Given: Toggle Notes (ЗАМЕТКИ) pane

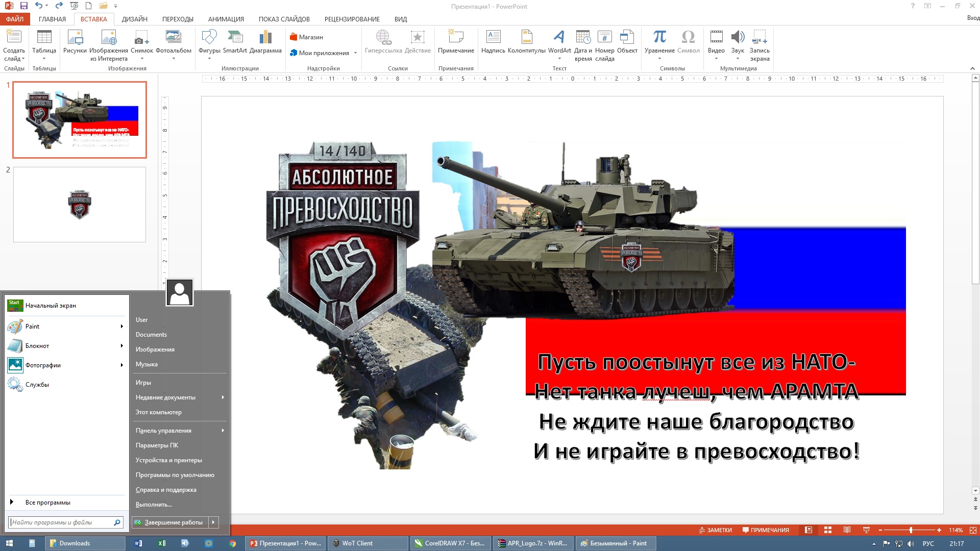Looking at the screenshot, I should coord(715,530).
